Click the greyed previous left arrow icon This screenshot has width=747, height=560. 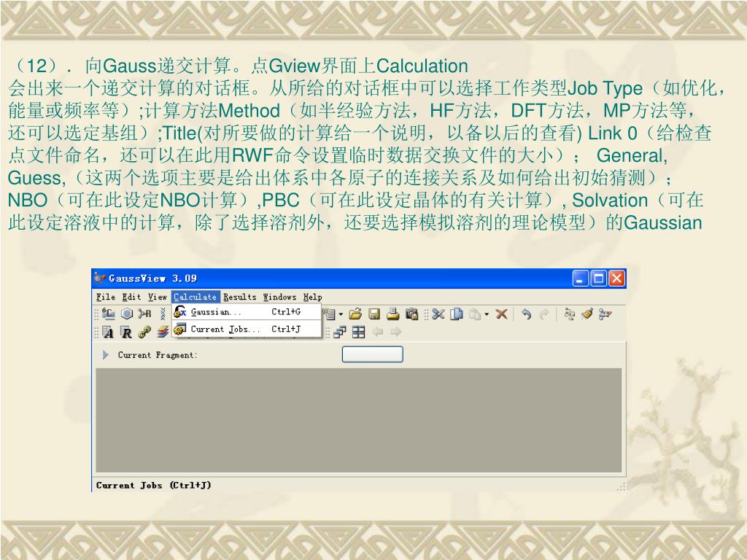(377, 332)
